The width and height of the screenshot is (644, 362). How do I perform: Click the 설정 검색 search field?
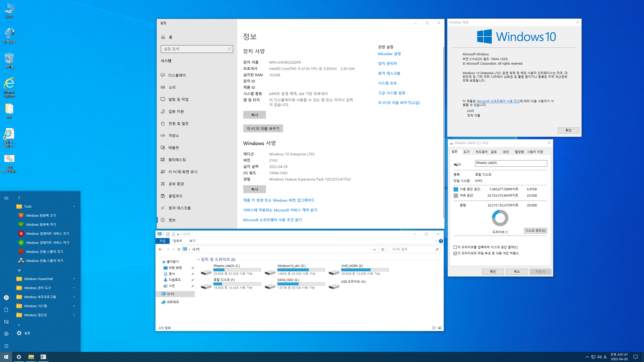197,49
